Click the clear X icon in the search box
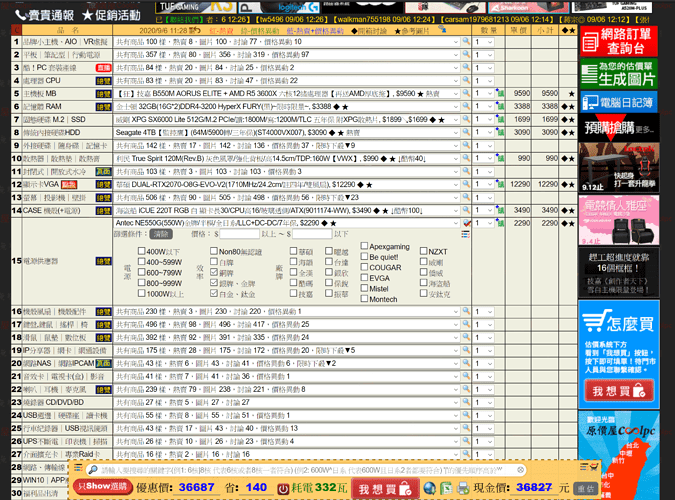This screenshot has height=500, width=675. coord(520,470)
